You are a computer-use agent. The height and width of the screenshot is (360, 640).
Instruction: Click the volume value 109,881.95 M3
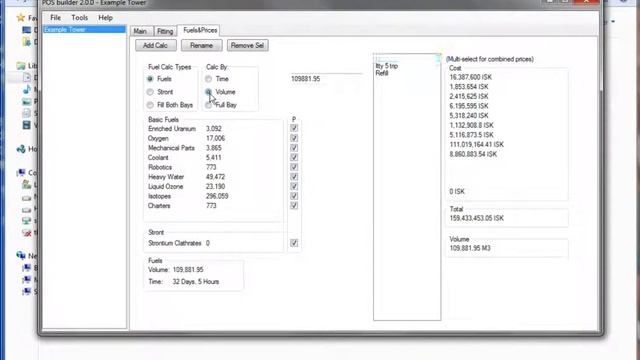tap(470, 248)
